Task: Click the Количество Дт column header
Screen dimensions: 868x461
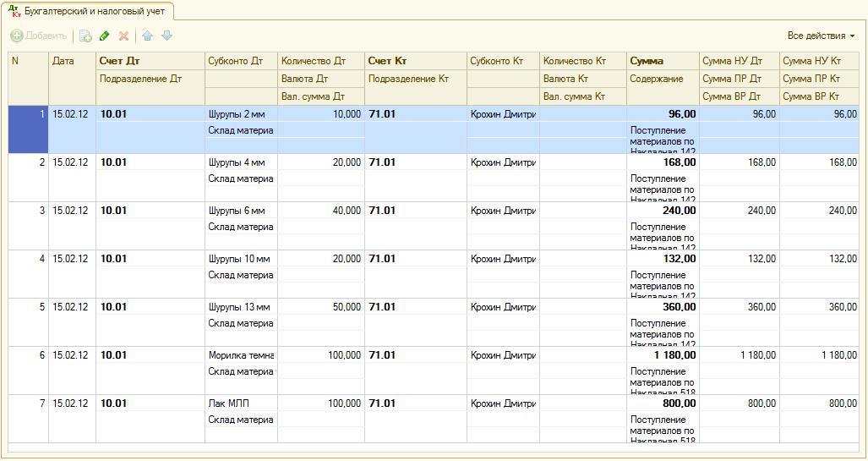Action: tap(321, 61)
